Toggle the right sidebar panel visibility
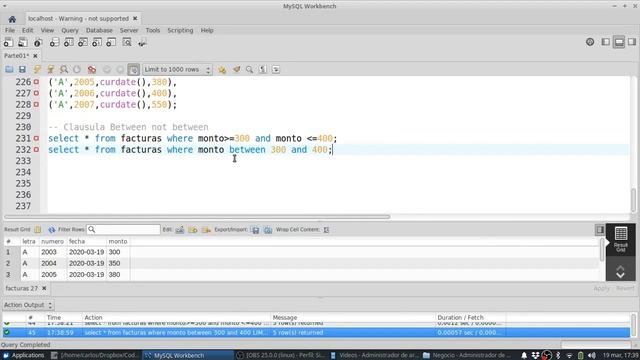 click(632, 42)
